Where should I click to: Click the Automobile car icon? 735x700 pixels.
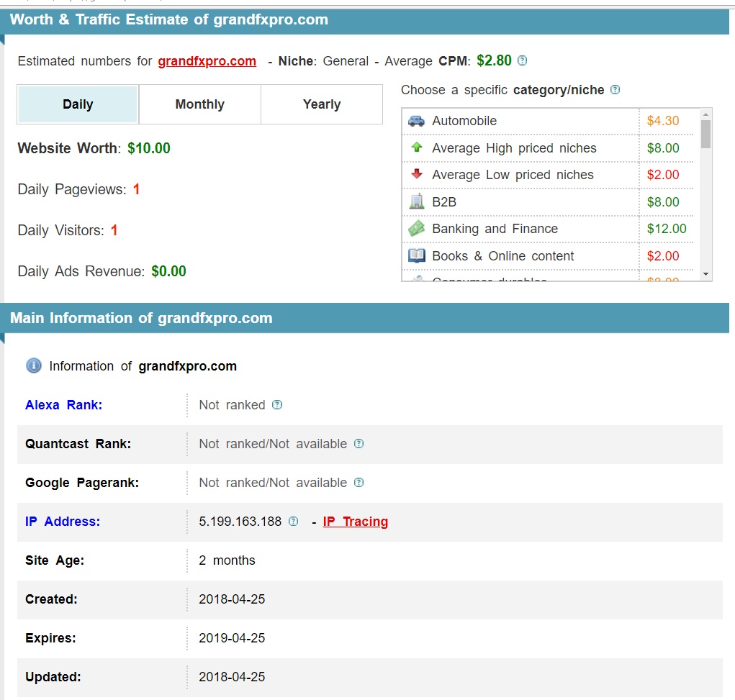pos(416,121)
